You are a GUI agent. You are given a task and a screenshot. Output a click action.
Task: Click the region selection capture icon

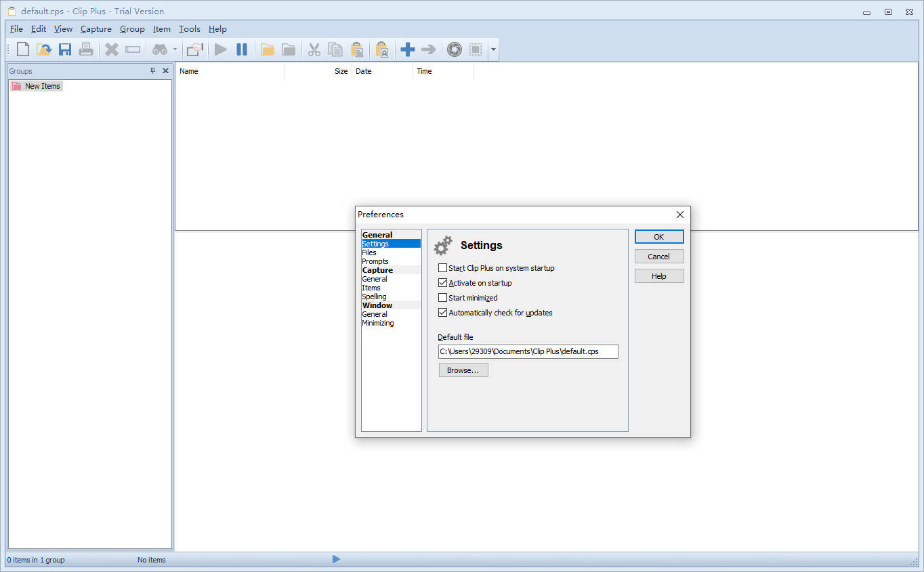click(x=476, y=49)
